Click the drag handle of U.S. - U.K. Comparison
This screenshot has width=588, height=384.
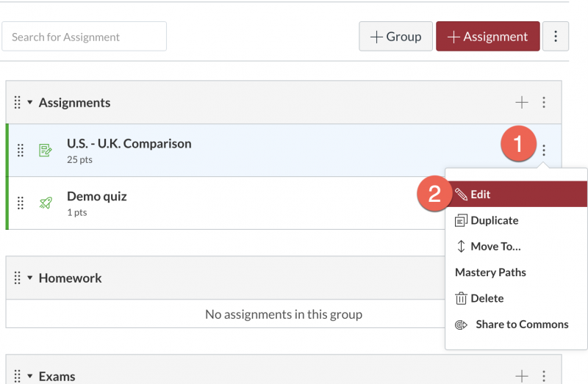pos(21,151)
